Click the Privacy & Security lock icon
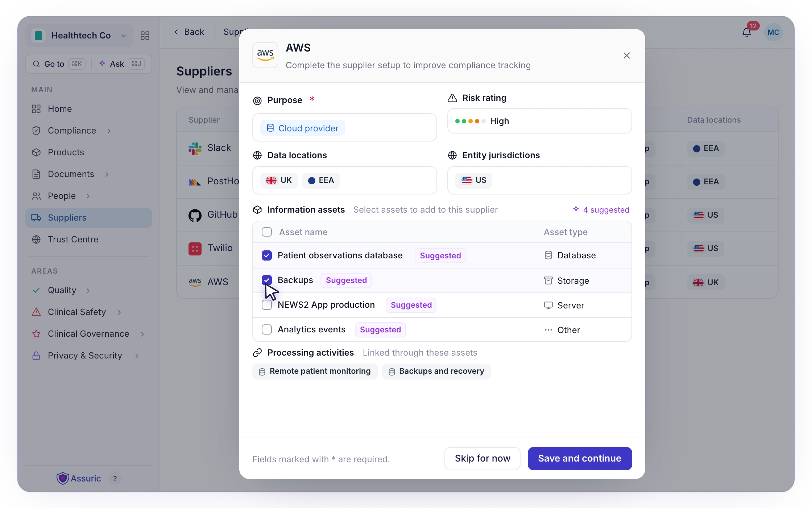 pos(36,356)
